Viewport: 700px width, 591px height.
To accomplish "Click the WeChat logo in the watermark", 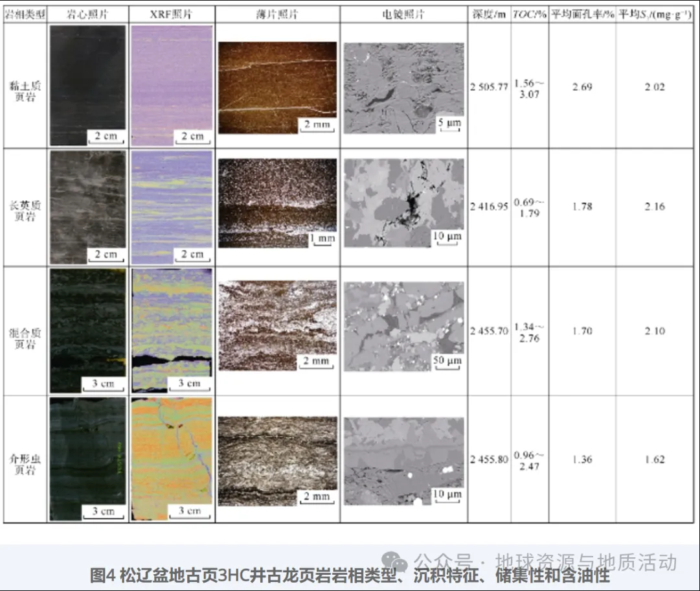I will pyautogui.click(x=396, y=561).
